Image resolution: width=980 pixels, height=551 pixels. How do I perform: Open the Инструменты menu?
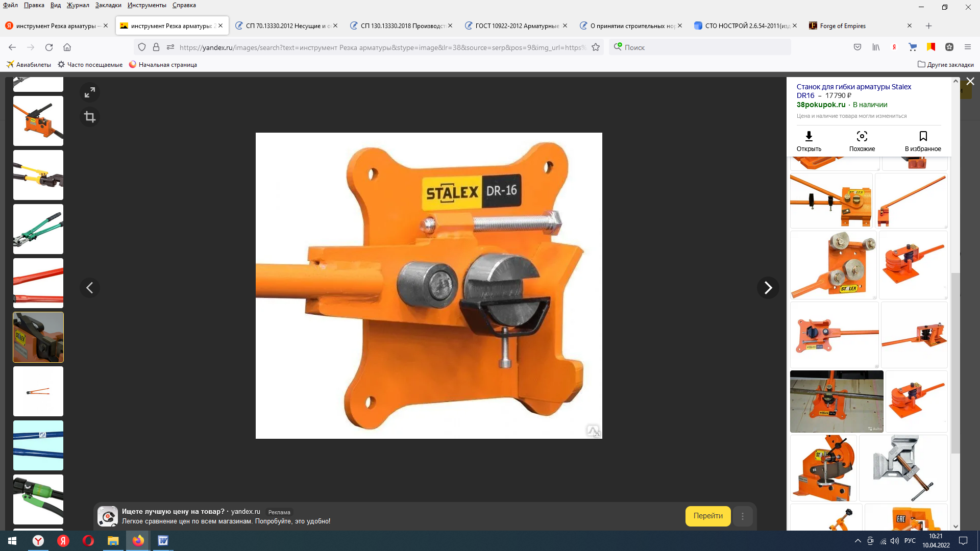(147, 5)
